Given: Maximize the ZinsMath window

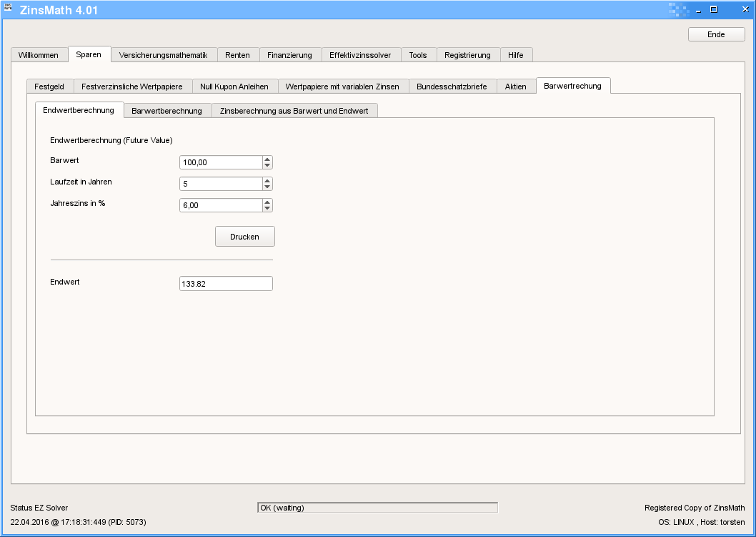Looking at the screenshot, I should [714, 9].
